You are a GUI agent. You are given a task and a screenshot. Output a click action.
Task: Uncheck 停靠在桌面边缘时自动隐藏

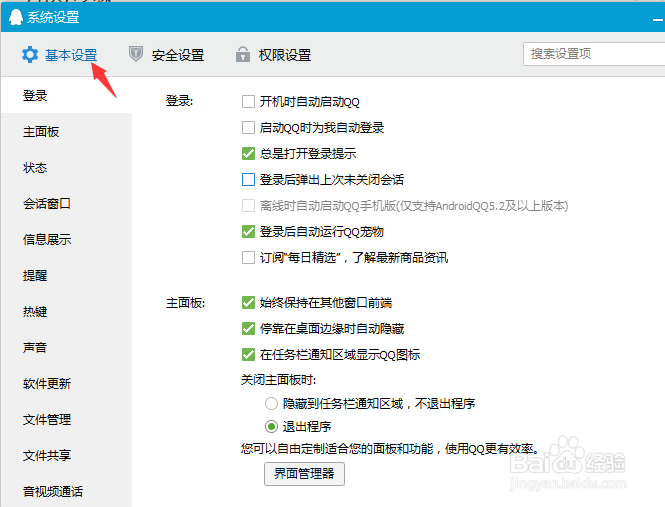click(248, 328)
